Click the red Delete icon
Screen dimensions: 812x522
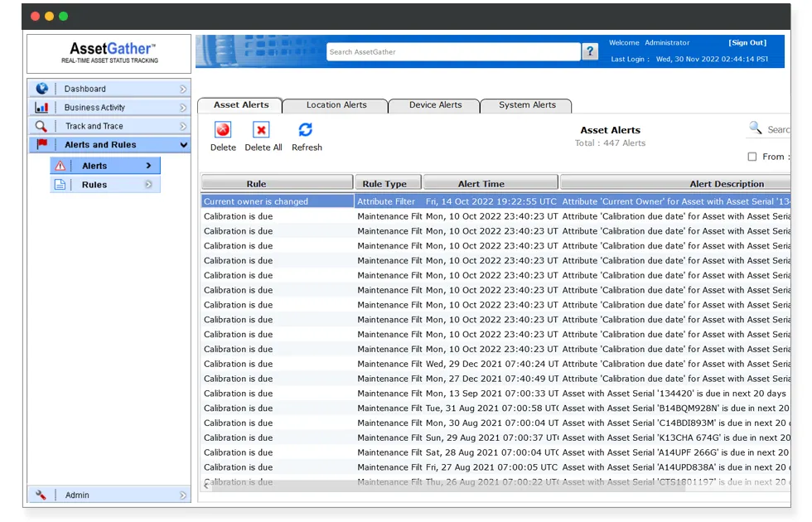[223, 129]
